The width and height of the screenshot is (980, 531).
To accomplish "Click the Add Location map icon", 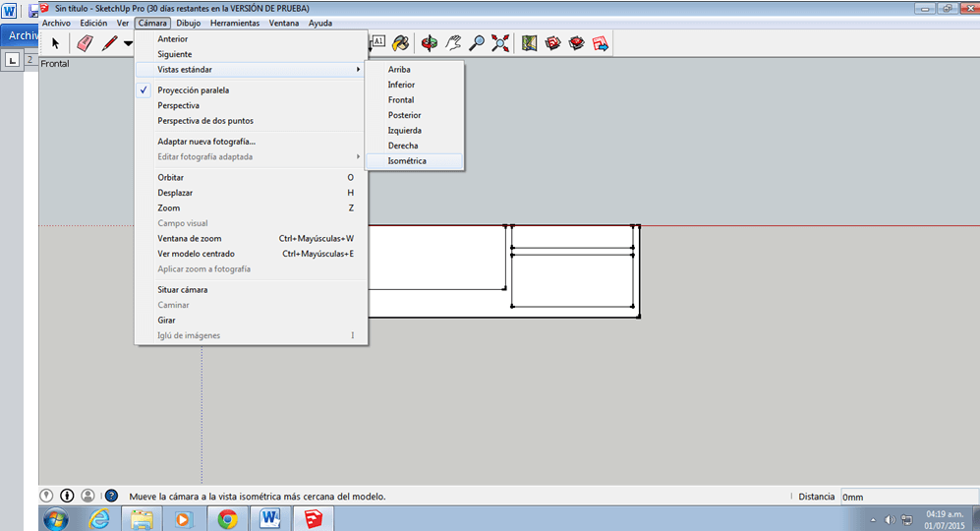I will pyautogui.click(x=530, y=43).
